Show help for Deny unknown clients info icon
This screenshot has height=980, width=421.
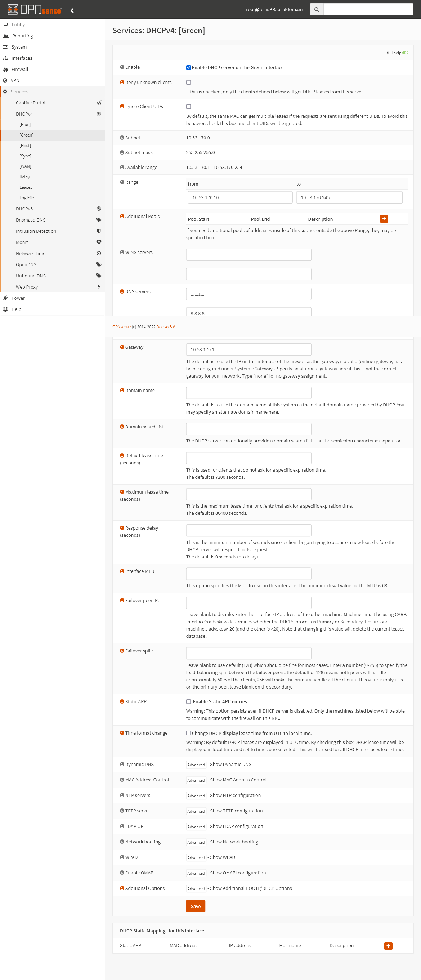coord(122,82)
